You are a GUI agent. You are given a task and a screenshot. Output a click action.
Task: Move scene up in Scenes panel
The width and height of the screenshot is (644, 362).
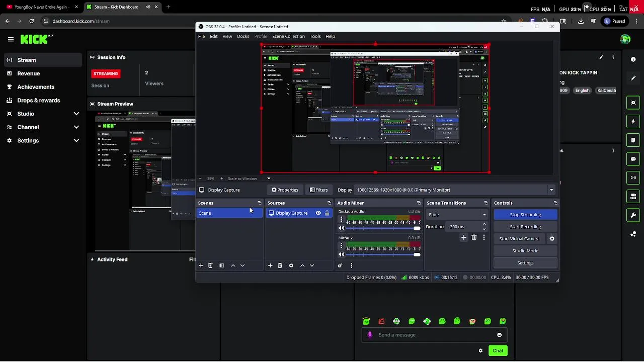pos(233,265)
